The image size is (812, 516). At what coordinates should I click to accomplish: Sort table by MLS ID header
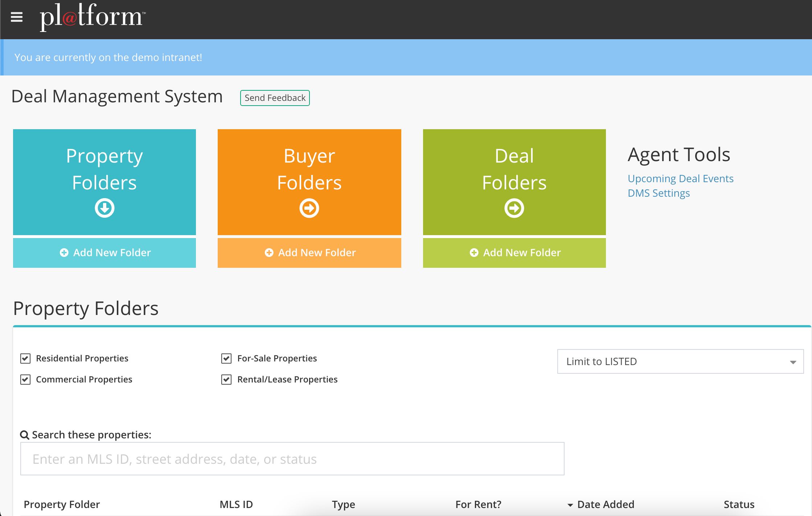pyautogui.click(x=236, y=504)
